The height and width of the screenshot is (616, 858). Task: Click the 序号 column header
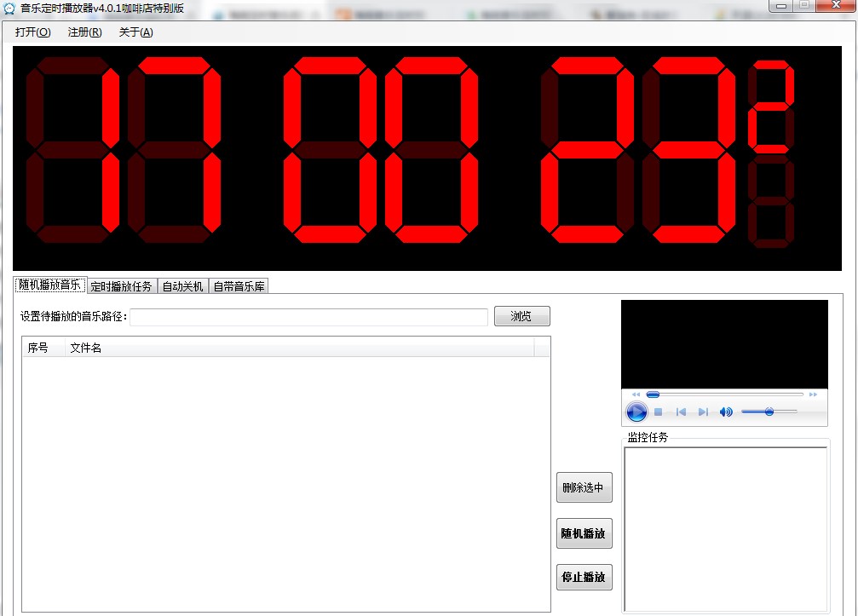coord(43,348)
